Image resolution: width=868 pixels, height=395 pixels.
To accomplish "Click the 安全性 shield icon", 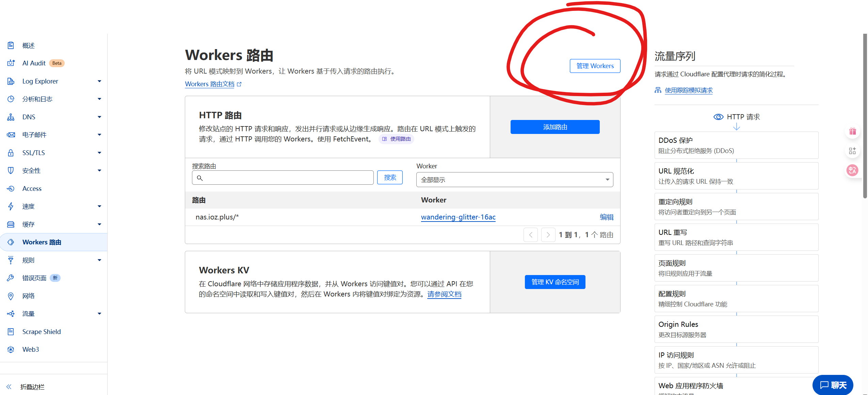I will (11, 170).
